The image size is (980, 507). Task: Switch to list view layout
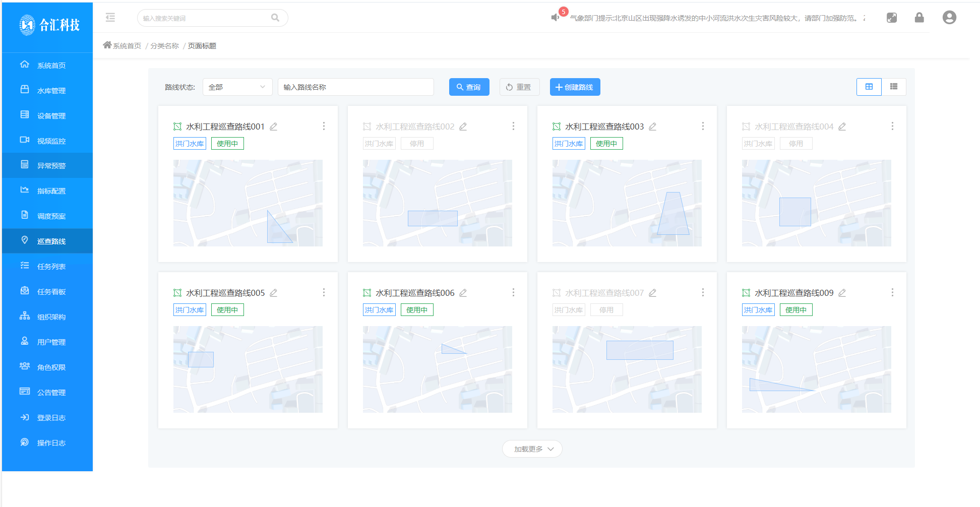coord(893,87)
